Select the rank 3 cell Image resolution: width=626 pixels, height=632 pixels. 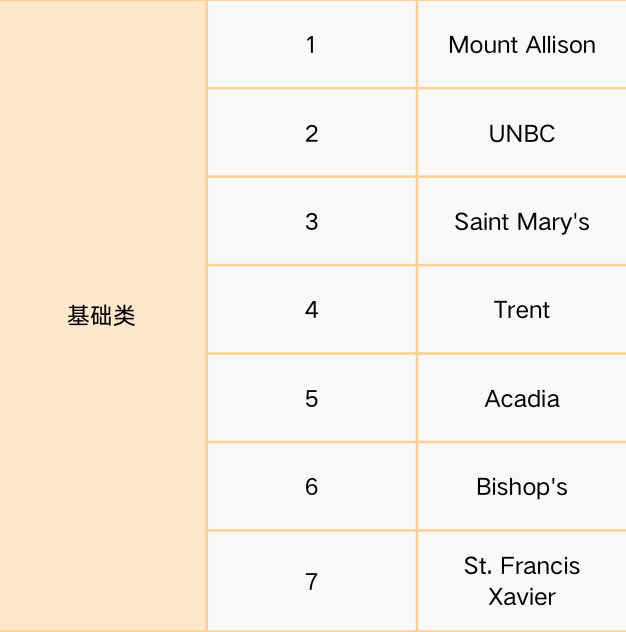pos(312,221)
